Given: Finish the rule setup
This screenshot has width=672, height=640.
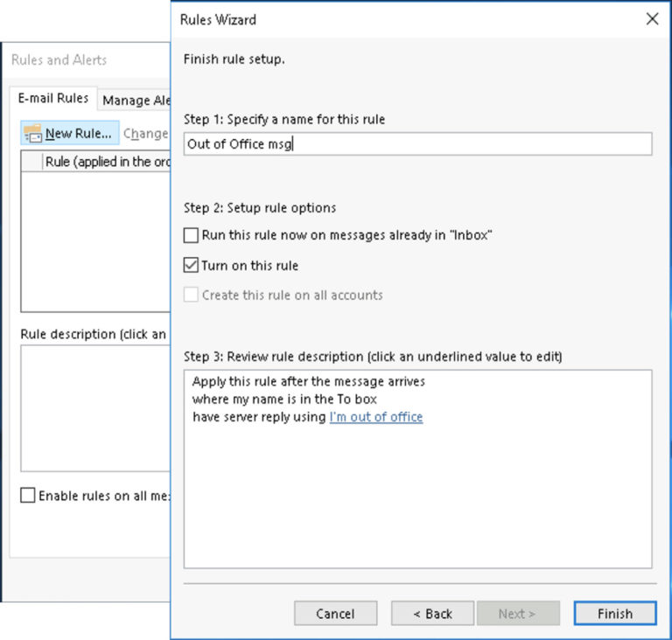Looking at the screenshot, I should pos(615,614).
